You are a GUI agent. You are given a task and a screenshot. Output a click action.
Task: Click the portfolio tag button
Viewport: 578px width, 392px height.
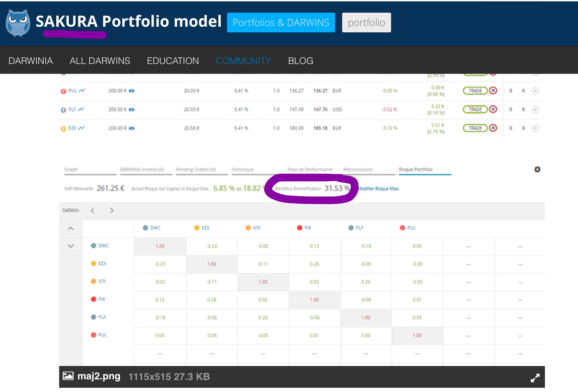pos(366,23)
